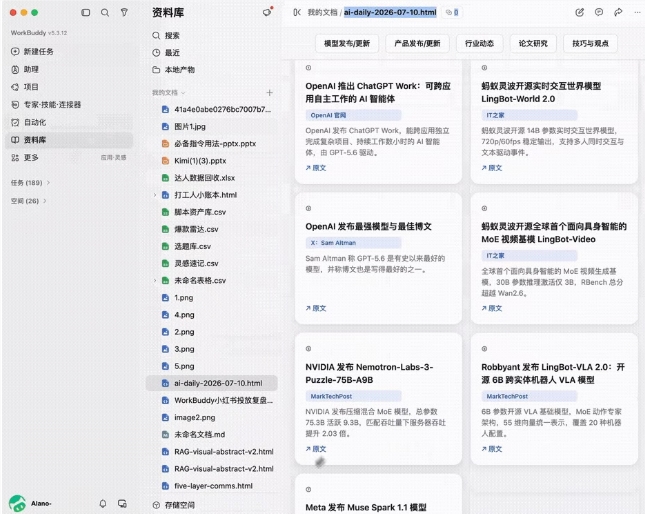Click the monitor icon beside the bell

pos(122,503)
